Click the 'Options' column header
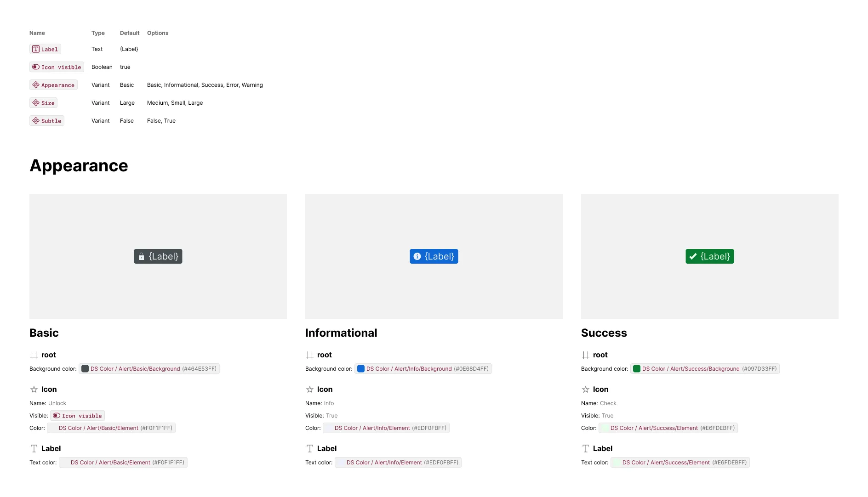 click(158, 33)
